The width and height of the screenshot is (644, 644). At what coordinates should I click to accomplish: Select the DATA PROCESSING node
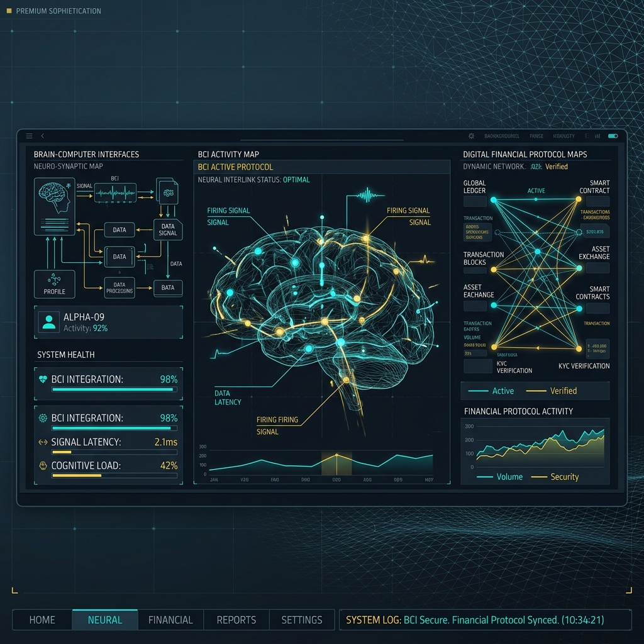click(x=119, y=287)
